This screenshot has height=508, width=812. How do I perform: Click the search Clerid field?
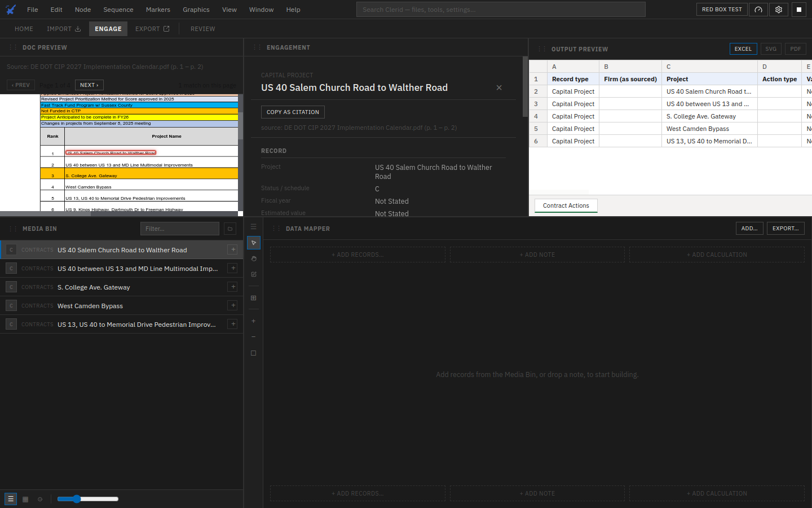tap(501, 10)
